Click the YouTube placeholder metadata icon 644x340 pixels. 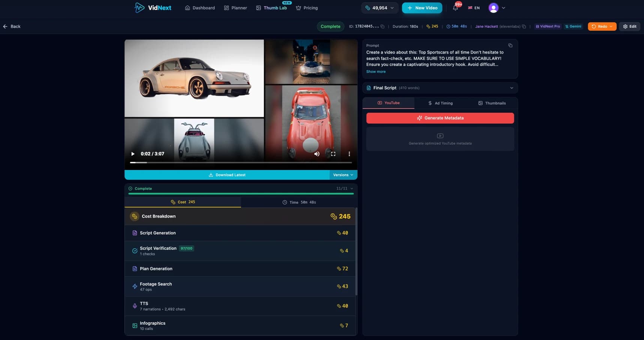click(x=440, y=136)
